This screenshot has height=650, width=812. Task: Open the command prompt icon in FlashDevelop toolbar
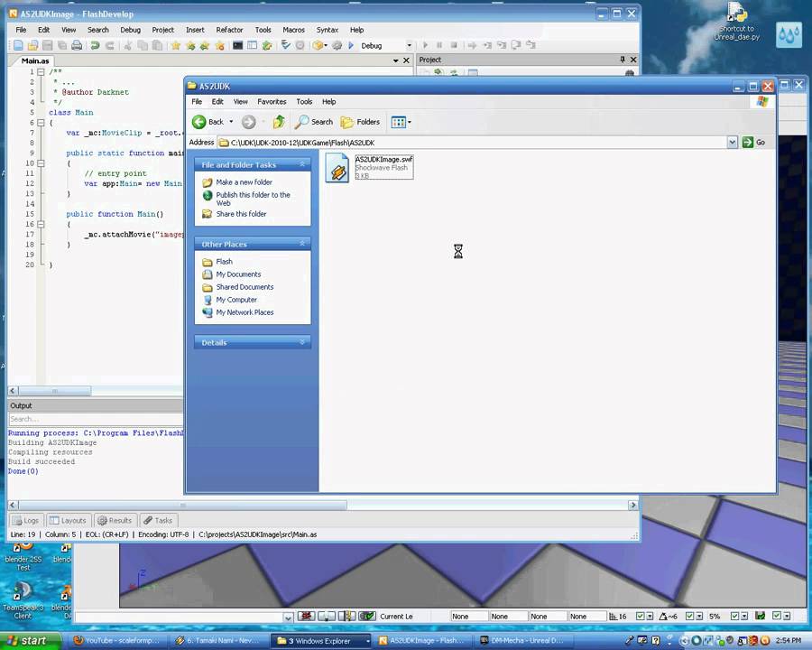click(237, 46)
